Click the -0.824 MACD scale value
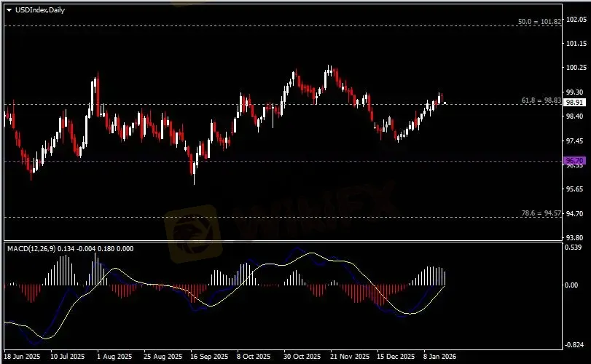This screenshot has width=591, height=364. tap(573, 344)
